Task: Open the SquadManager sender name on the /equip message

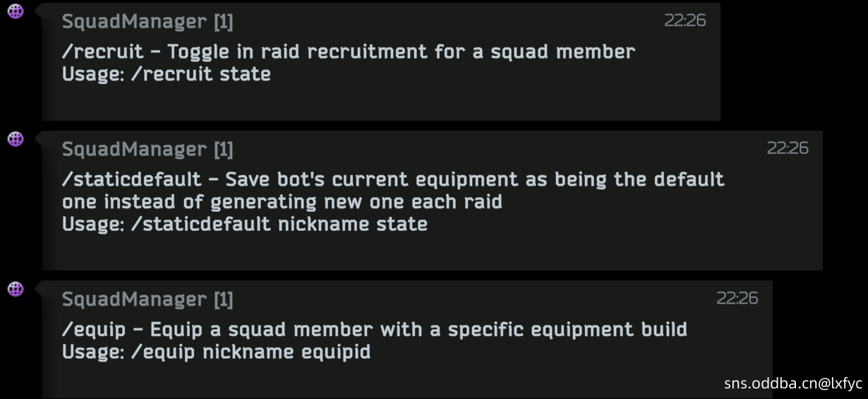Action: pos(147,299)
